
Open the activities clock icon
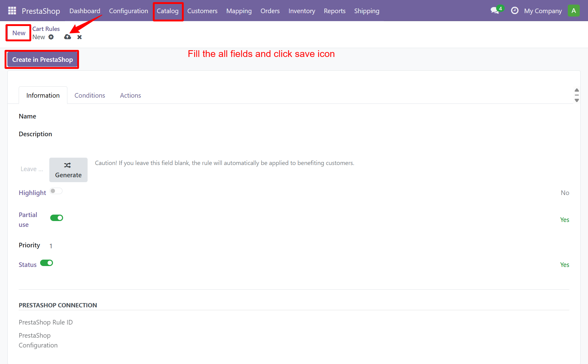(x=514, y=10)
